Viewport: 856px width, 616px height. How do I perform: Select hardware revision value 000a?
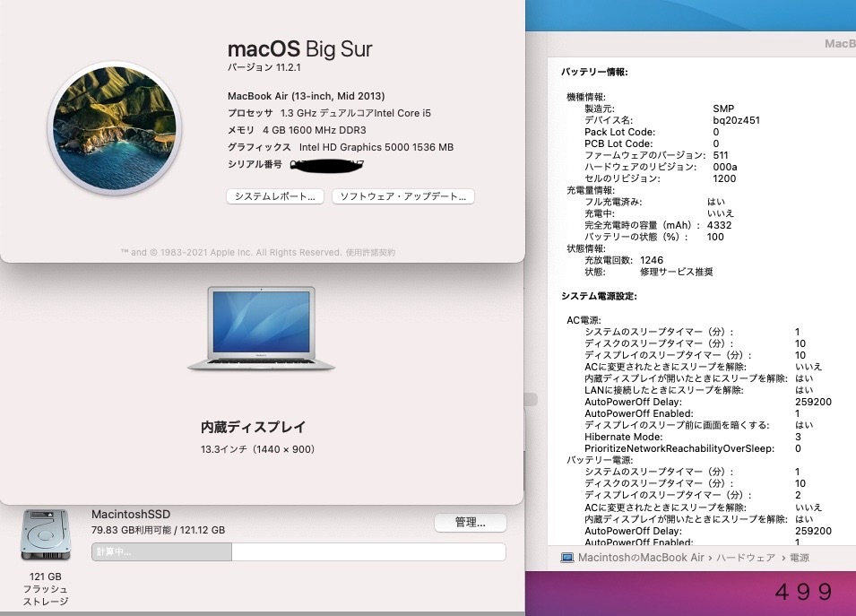coord(725,167)
